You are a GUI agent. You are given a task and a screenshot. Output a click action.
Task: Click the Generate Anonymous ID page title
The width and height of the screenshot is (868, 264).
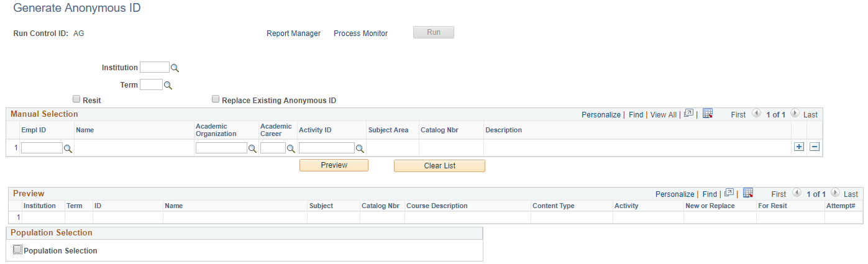[x=77, y=8]
